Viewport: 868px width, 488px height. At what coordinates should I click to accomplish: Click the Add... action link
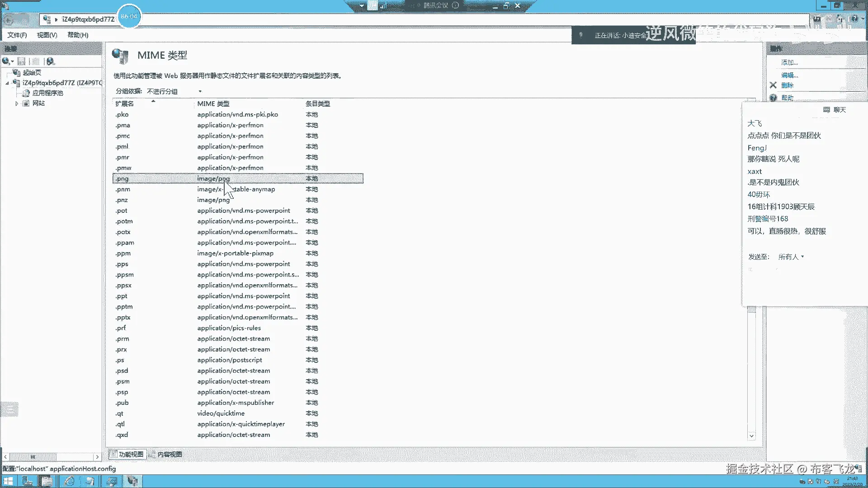point(789,62)
